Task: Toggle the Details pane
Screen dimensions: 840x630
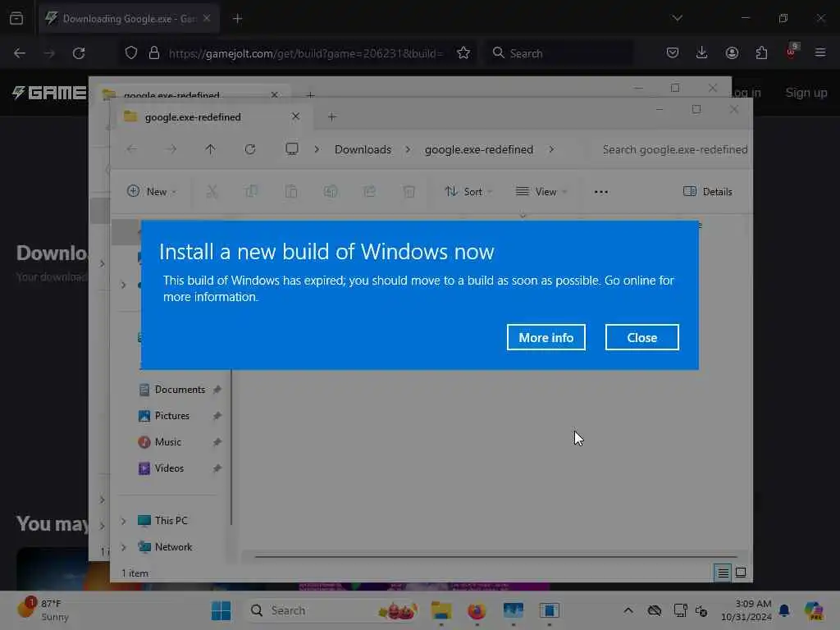Action: (708, 191)
